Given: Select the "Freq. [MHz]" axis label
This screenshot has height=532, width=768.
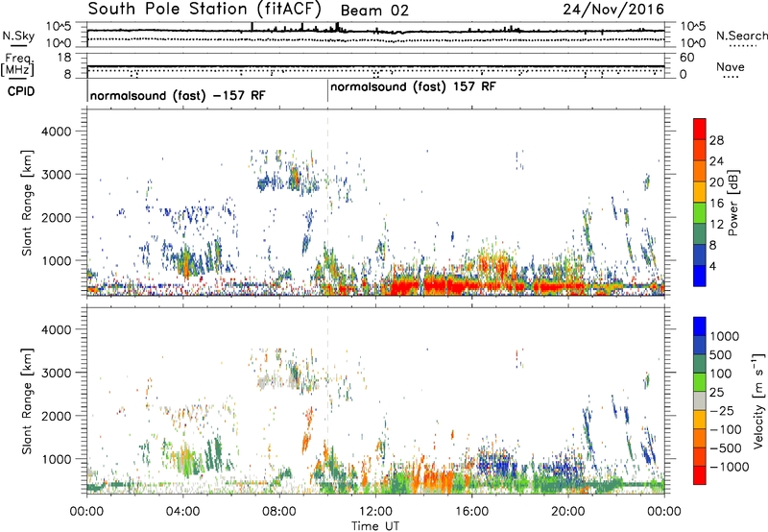Looking at the screenshot, I should coord(18,65).
